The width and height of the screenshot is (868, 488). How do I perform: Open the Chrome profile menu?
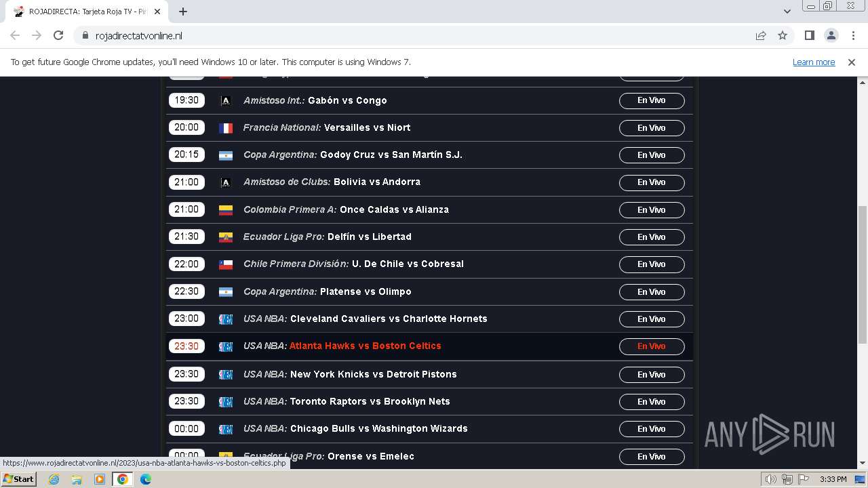point(831,36)
